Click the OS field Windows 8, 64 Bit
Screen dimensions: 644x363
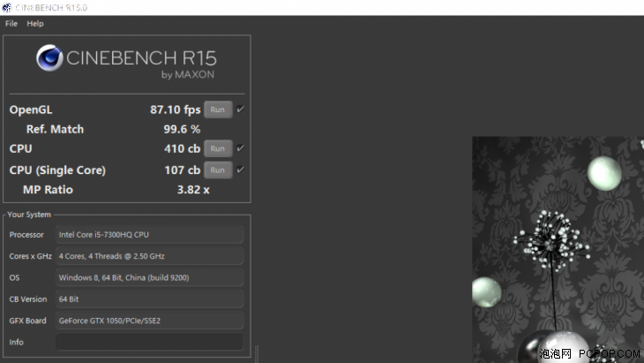149,278
